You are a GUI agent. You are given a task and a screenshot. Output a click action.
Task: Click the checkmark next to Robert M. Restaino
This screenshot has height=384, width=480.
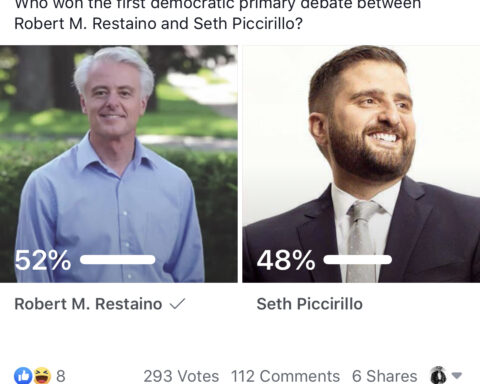177,304
